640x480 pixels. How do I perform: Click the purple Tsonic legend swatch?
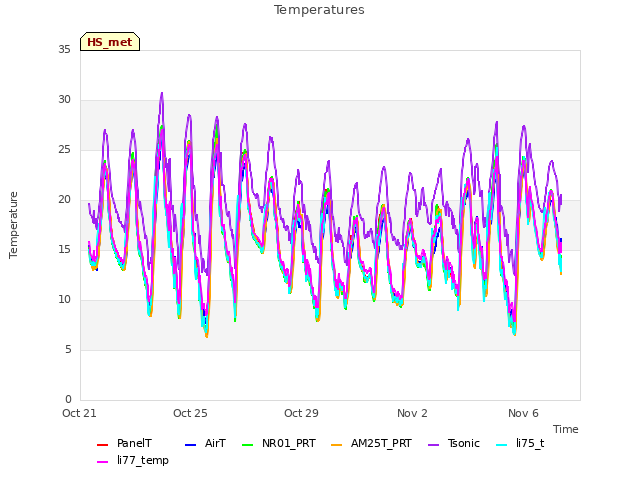[433, 444]
